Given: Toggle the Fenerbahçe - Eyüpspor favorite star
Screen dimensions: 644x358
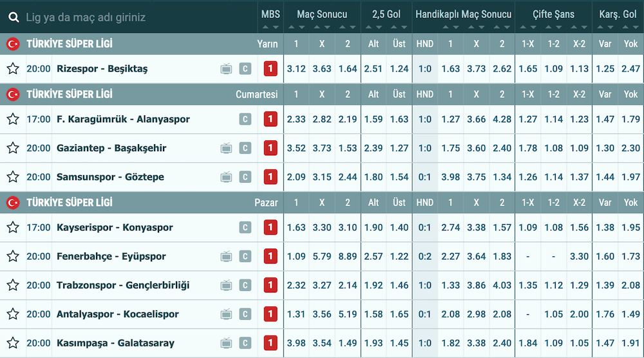Looking at the screenshot, I should [x=13, y=256].
